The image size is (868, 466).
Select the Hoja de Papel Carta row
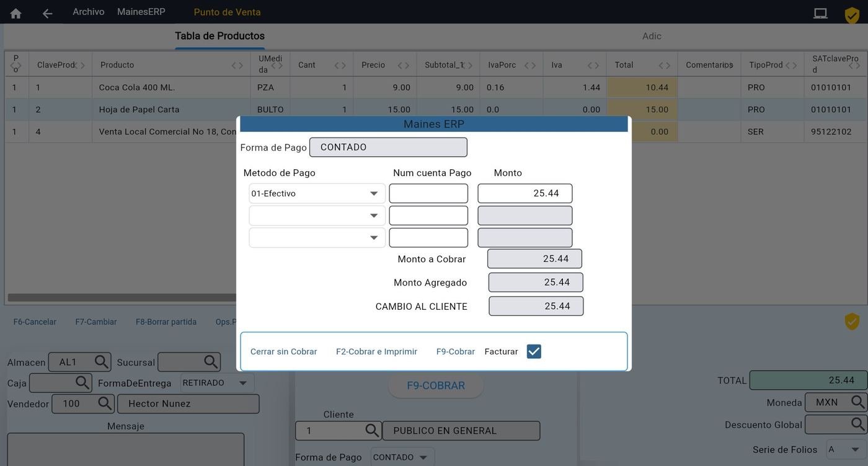tap(436, 110)
